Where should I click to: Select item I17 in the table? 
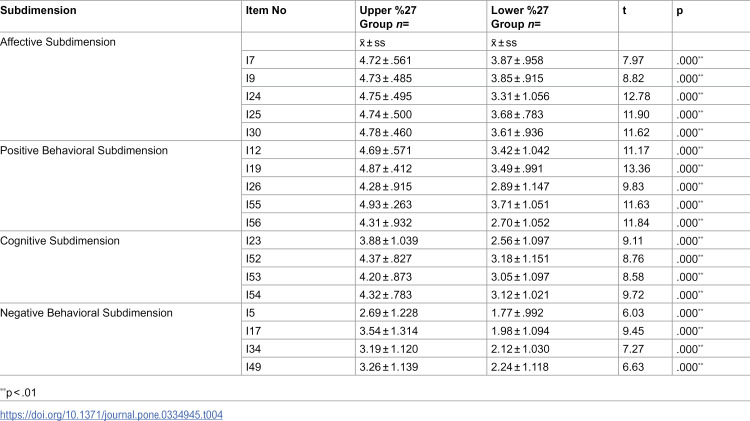(x=254, y=331)
